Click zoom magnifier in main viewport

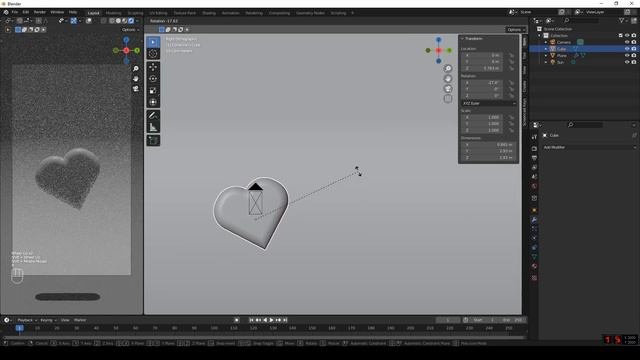448,69
